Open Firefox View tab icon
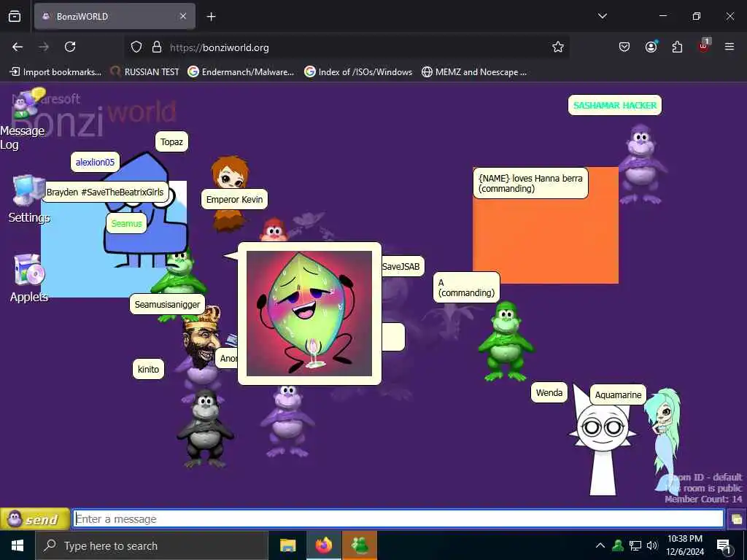Viewport: 747px width, 560px height. [15, 16]
